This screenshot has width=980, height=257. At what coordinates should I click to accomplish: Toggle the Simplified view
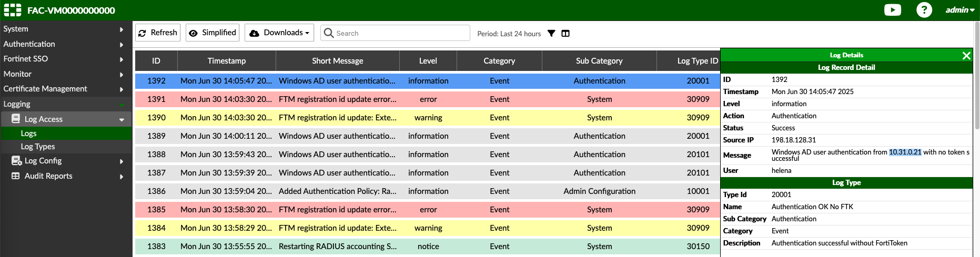tap(213, 33)
